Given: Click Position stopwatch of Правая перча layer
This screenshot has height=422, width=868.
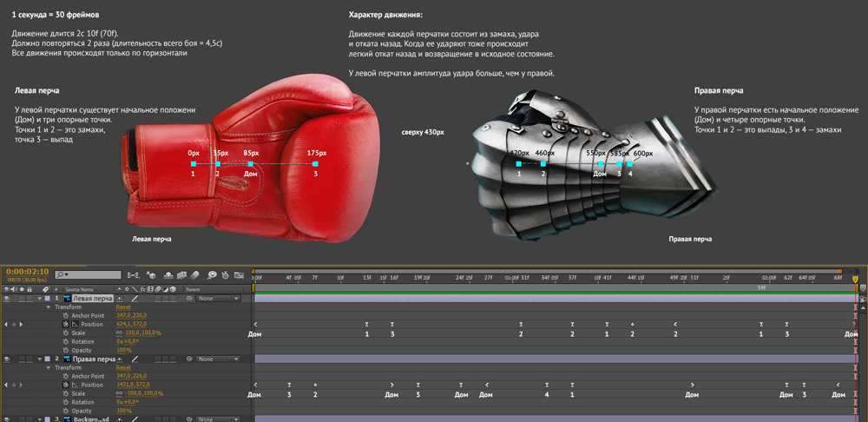Looking at the screenshot, I should tap(66, 385).
